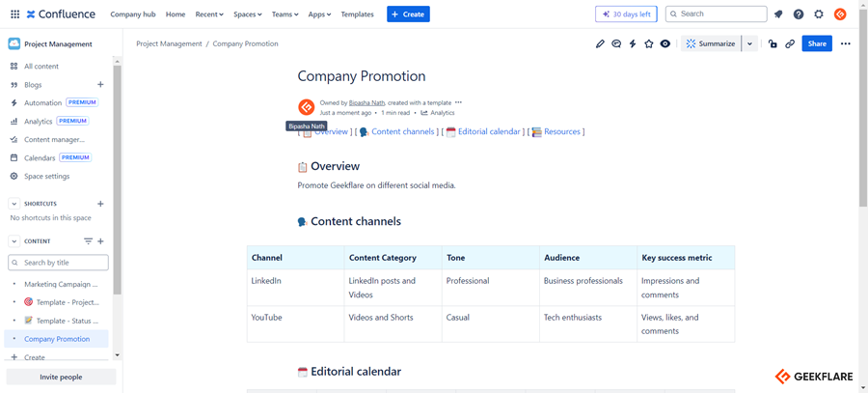
Task: Go to Home in top navigation
Action: (176, 14)
